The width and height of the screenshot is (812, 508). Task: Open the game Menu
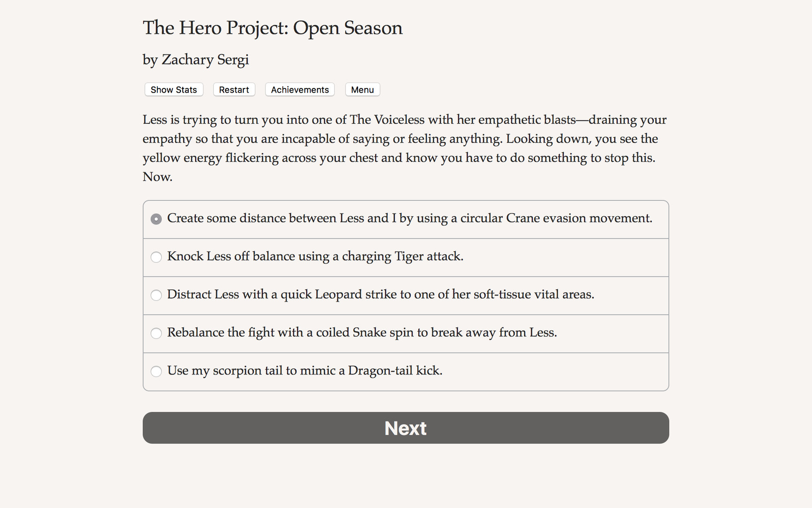tap(362, 89)
